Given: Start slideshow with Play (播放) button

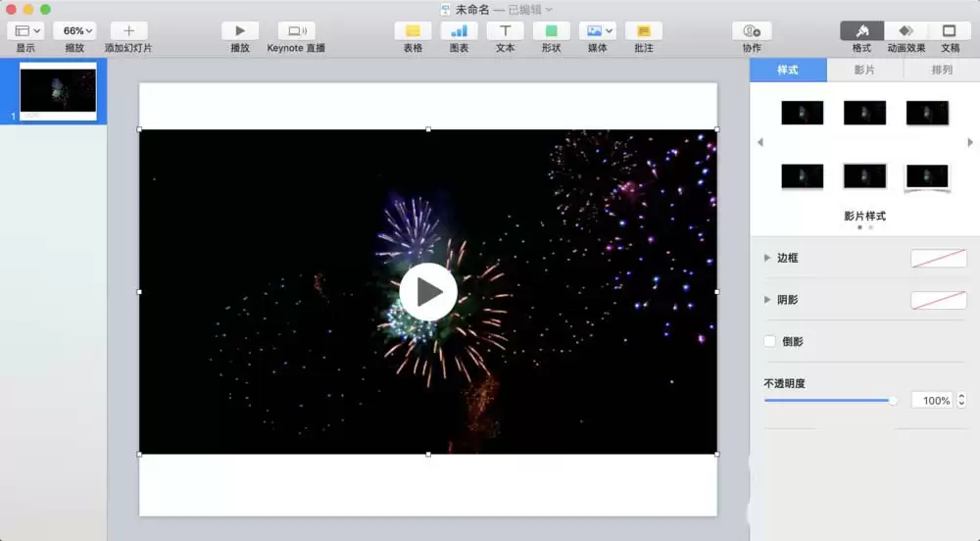Looking at the screenshot, I should click(x=240, y=30).
